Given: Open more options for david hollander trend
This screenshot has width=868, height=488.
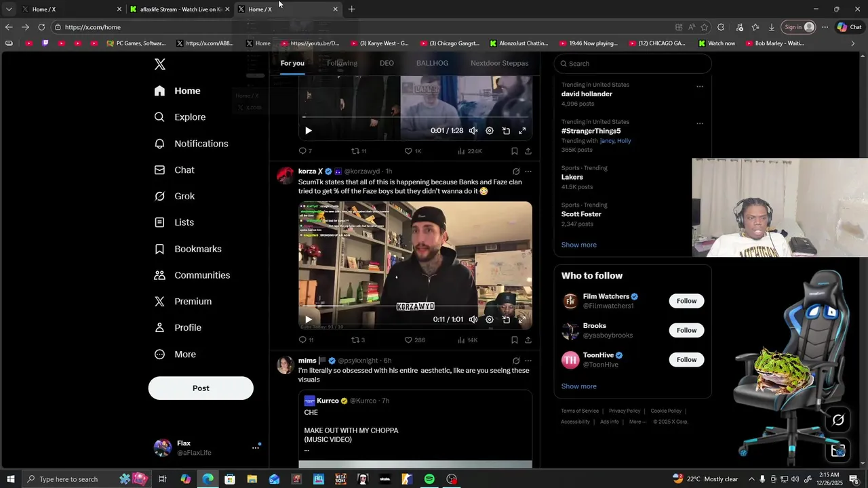Looking at the screenshot, I should (x=700, y=86).
